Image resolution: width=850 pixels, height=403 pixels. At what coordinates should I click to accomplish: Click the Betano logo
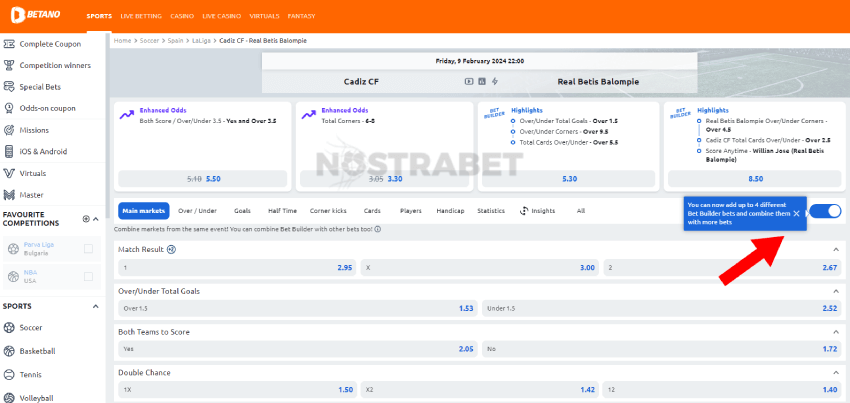36,15
